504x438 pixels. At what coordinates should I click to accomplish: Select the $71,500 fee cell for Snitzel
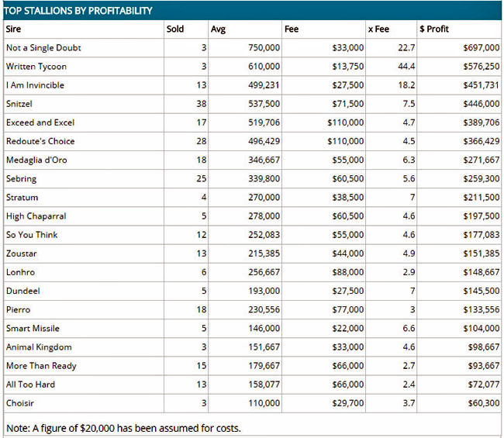(345, 104)
